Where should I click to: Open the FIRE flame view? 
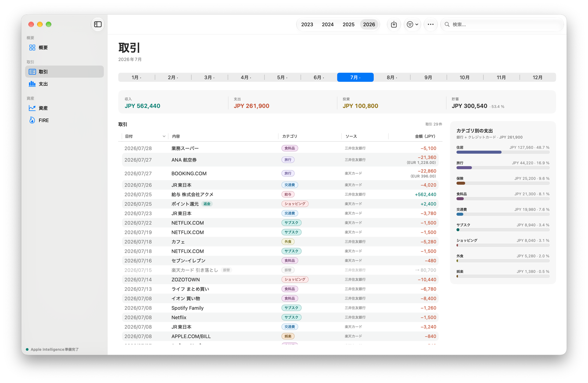(x=64, y=120)
